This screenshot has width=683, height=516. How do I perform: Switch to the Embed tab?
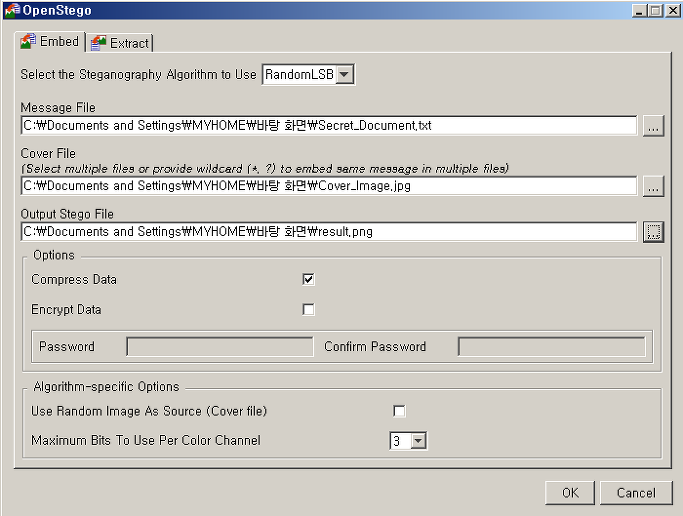coord(50,42)
